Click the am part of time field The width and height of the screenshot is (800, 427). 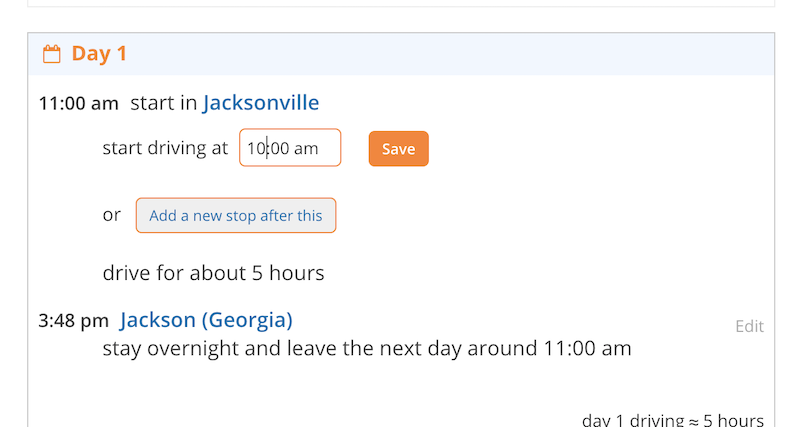pyautogui.click(x=306, y=148)
